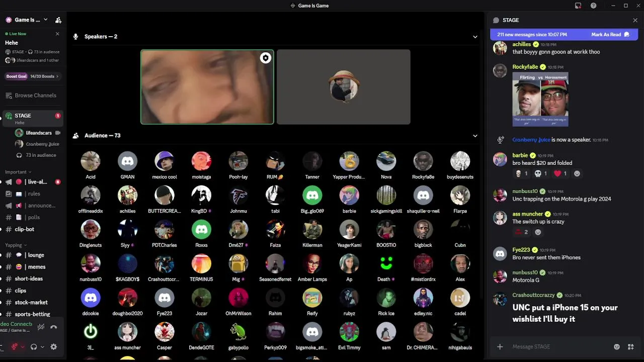Click the Message STAGE text box
The height and width of the screenshot is (362, 644).
coord(558,346)
